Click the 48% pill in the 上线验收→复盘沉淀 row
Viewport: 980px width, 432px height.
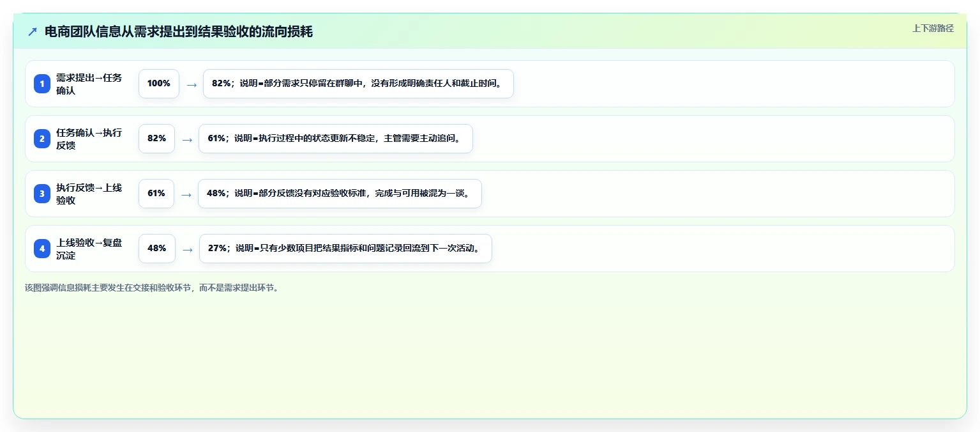(157, 249)
